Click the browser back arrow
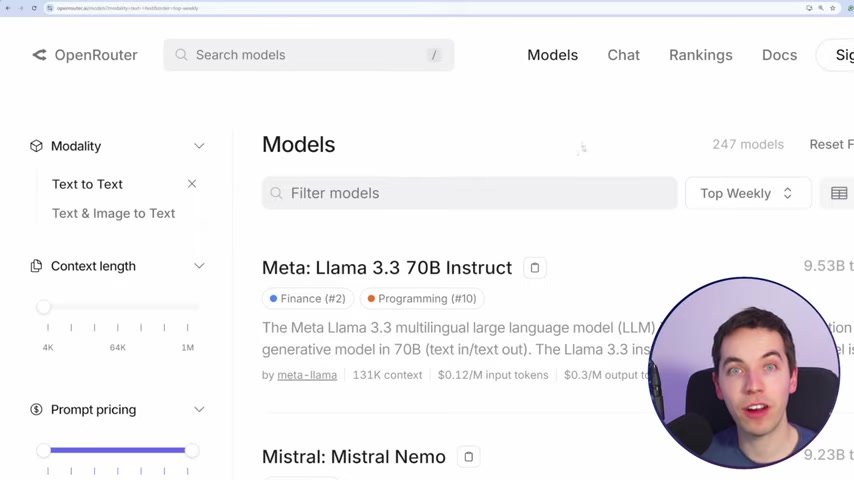This screenshot has height=480, width=854. tap(8, 8)
